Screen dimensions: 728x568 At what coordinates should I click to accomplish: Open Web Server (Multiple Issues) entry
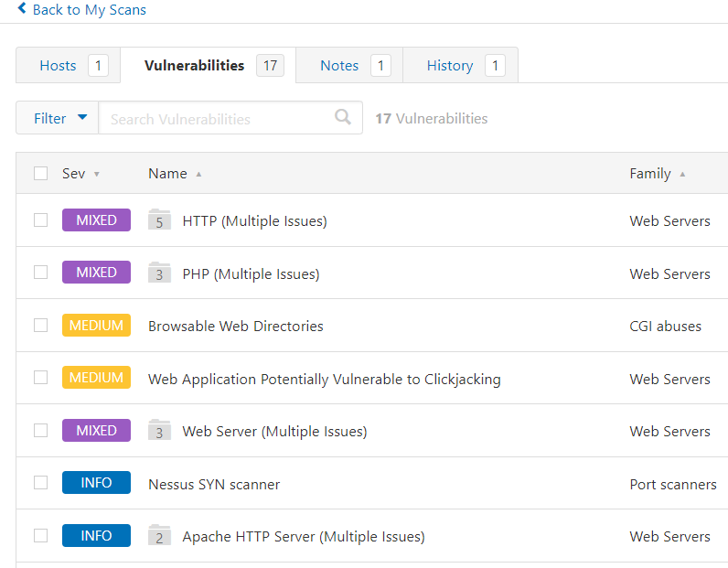pos(274,432)
